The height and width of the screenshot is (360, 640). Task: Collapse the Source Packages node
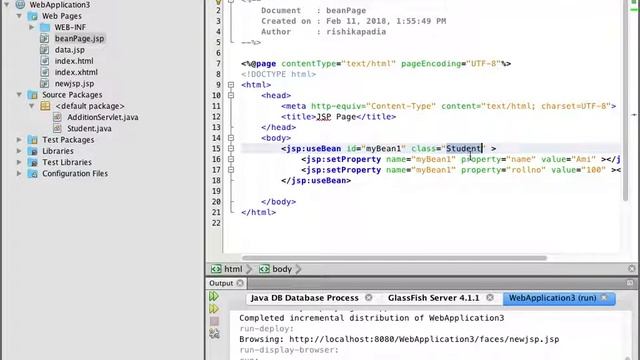[19, 95]
